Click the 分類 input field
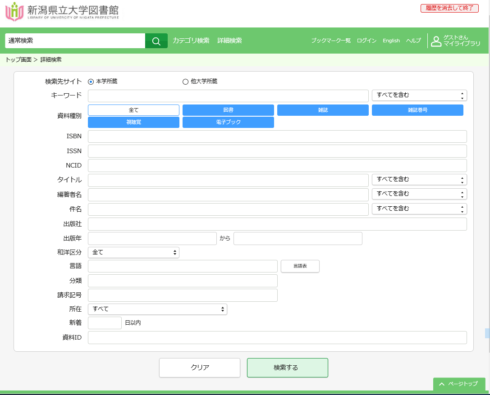 point(183,281)
